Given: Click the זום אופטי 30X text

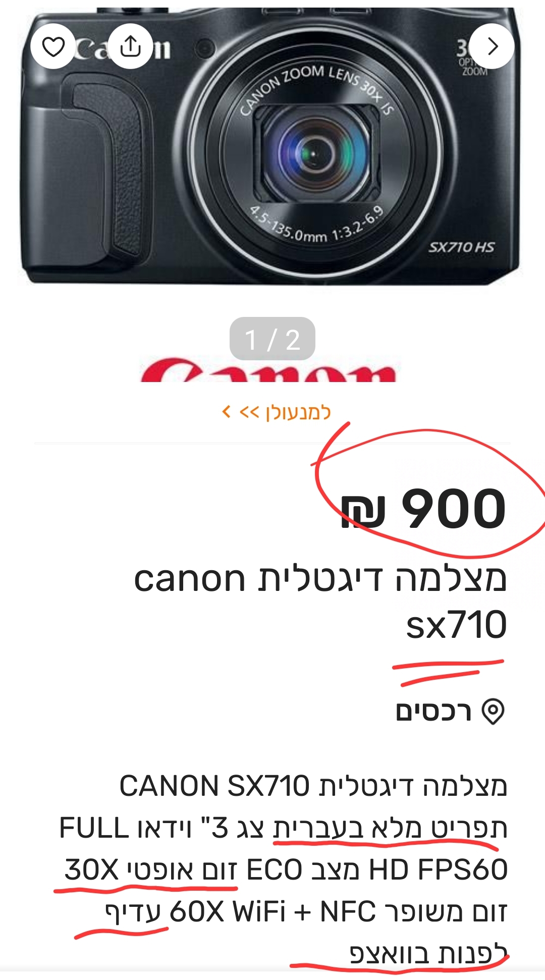Looking at the screenshot, I should coord(151,870).
